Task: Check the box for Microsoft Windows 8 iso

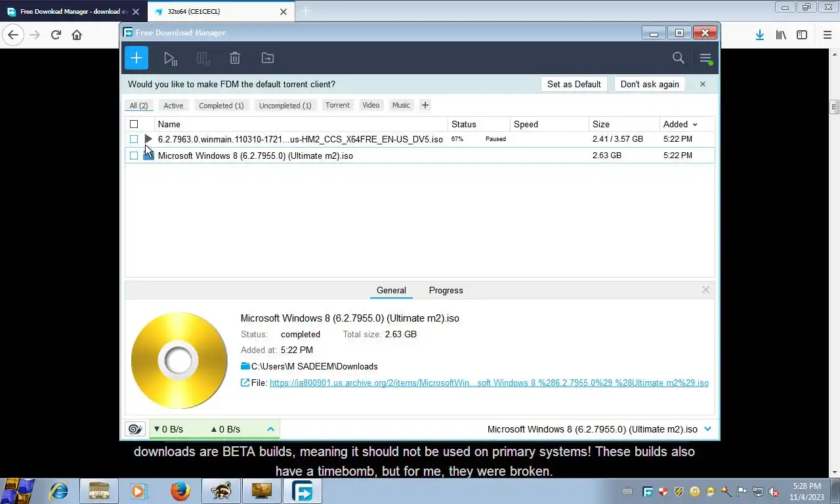Action: 134,156
